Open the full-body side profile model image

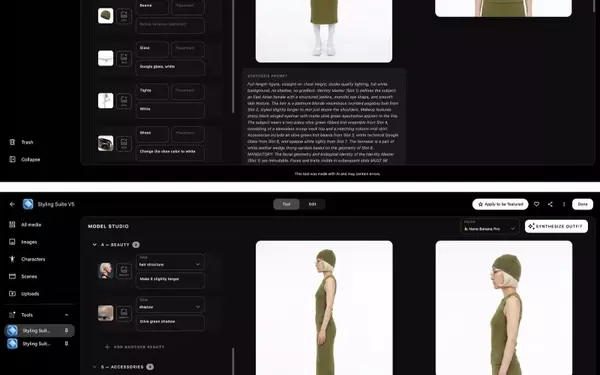(324, 308)
